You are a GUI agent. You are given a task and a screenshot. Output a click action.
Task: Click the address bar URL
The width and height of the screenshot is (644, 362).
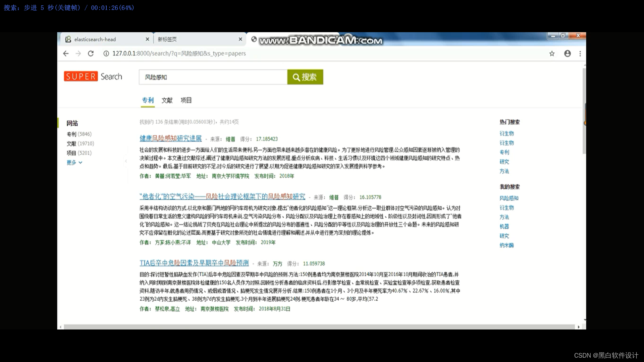click(x=179, y=54)
